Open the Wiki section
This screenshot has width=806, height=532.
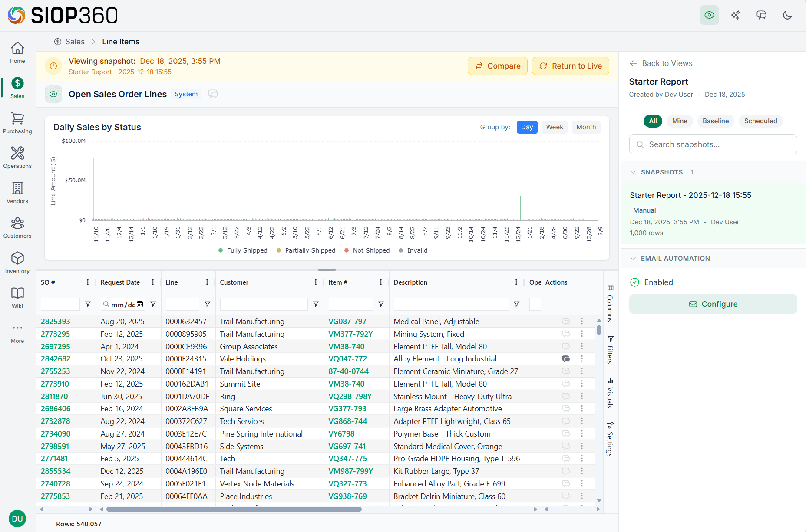17,298
